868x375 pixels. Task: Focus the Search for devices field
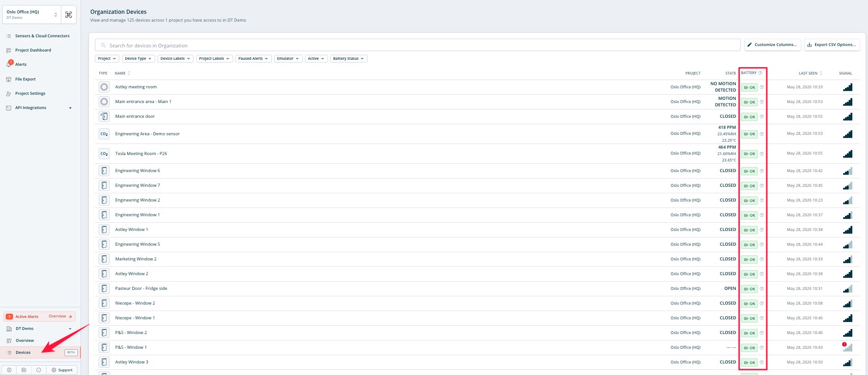[417, 45]
